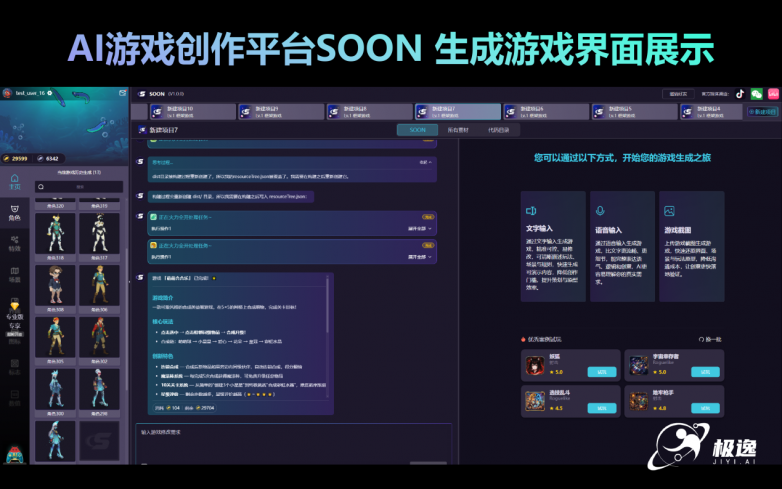Switch to the 所有素材 tab
Screen dimensions: 782x489
458,130
